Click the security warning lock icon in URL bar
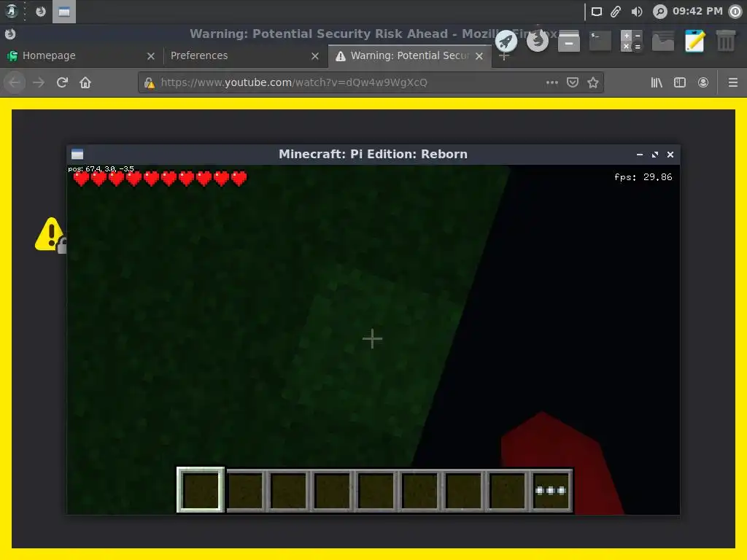This screenshot has width=747, height=560. click(149, 83)
